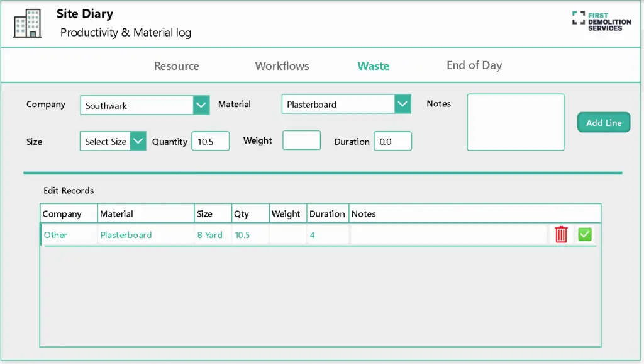
Task: Focus the empty Weight input box
Action: tap(301, 140)
